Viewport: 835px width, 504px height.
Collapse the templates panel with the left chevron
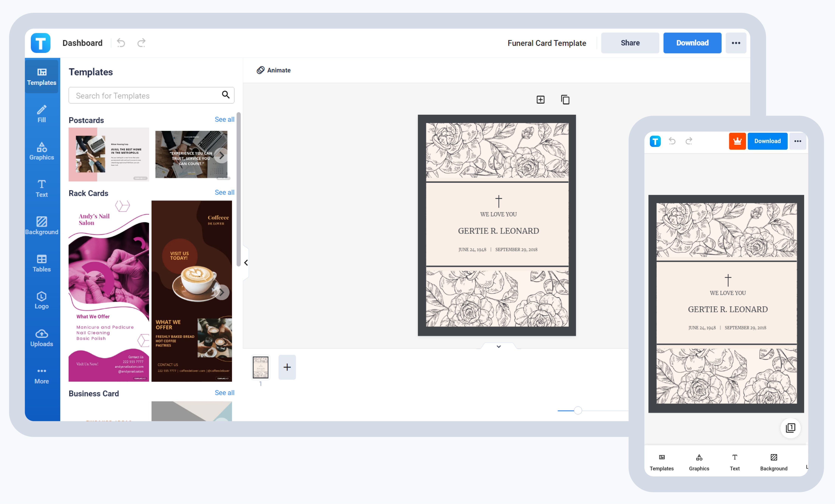pyautogui.click(x=245, y=262)
